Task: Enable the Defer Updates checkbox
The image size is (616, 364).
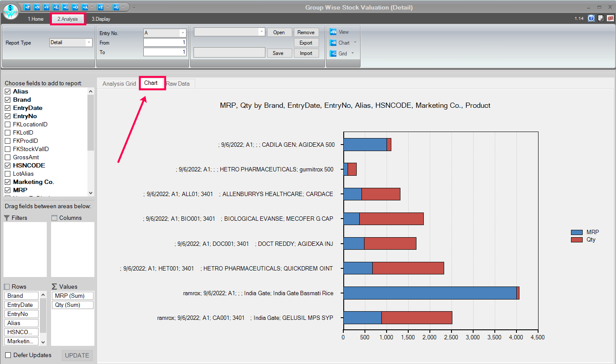Action: (8, 355)
